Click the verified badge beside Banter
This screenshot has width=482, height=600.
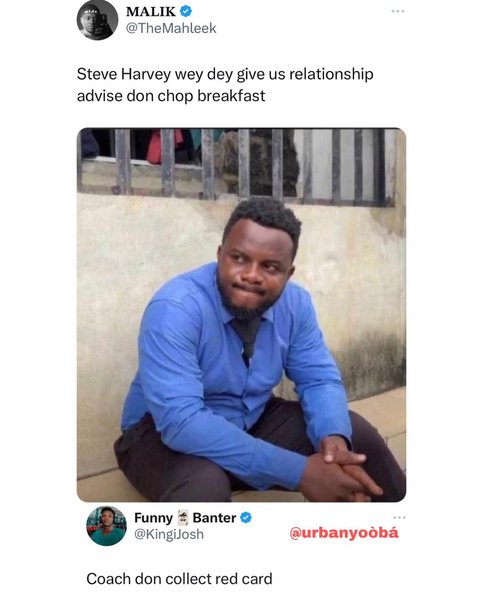(x=246, y=517)
